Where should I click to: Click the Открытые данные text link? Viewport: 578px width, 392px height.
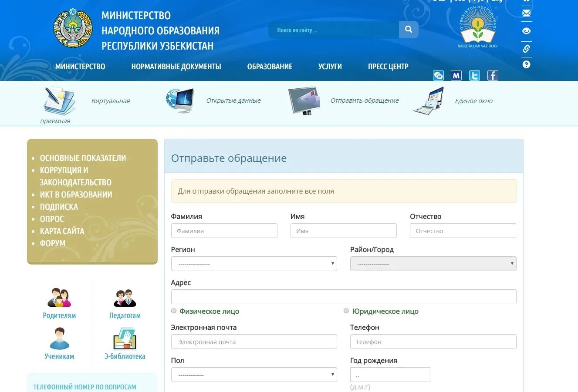233,101
